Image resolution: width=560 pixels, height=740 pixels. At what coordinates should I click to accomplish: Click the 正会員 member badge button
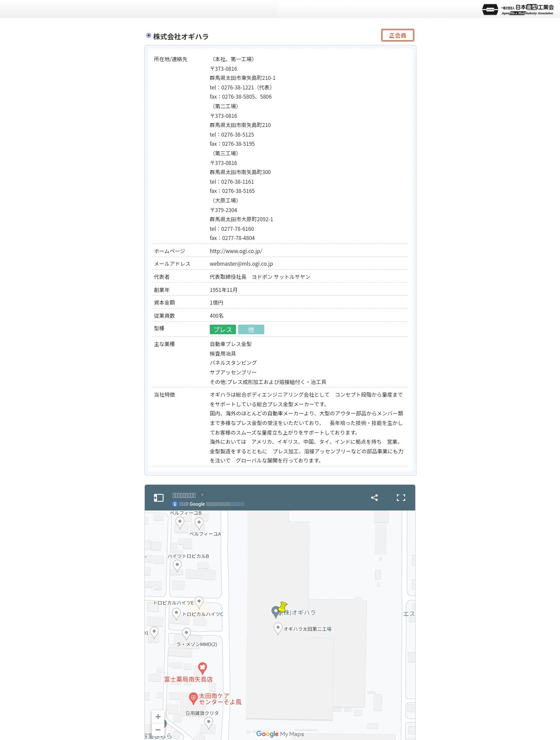(x=397, y=35)
